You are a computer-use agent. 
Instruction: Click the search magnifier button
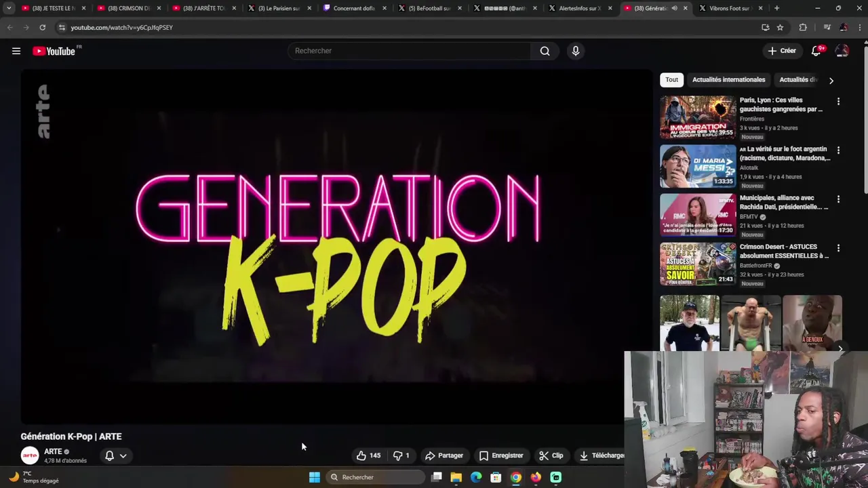tap(545, 51)
